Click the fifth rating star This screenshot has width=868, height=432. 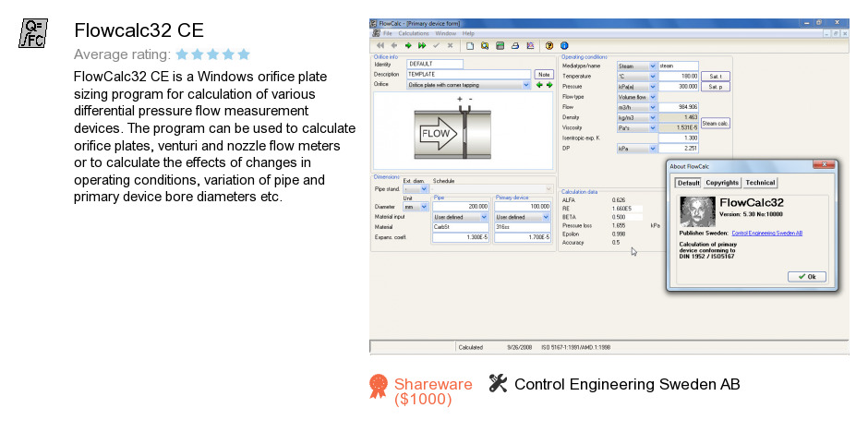click(x=244, y=54)
